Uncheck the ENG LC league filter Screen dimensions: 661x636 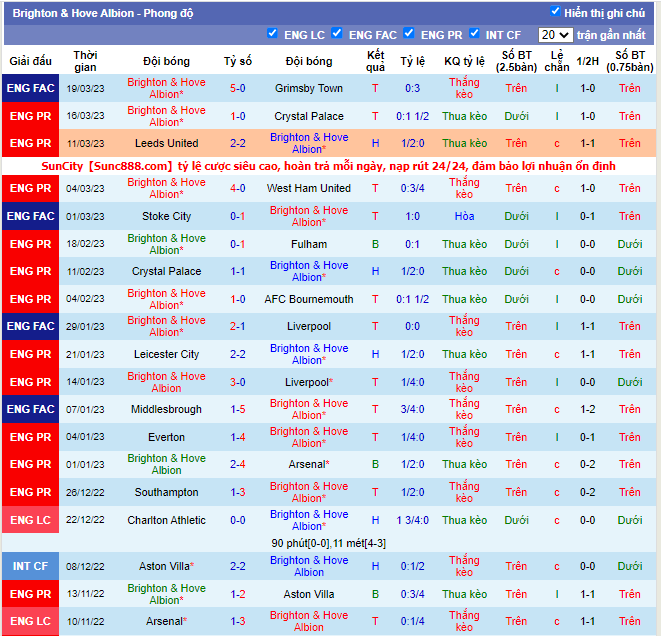273,34
